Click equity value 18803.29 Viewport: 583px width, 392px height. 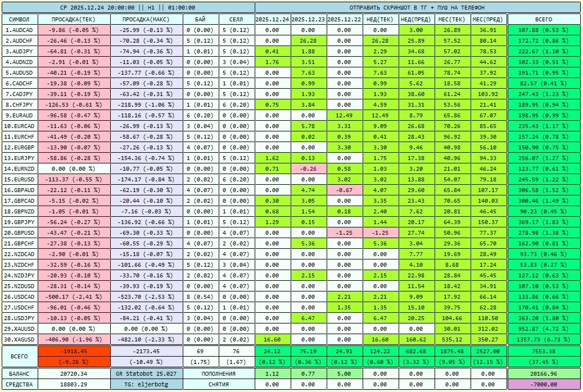click(74, 385)
